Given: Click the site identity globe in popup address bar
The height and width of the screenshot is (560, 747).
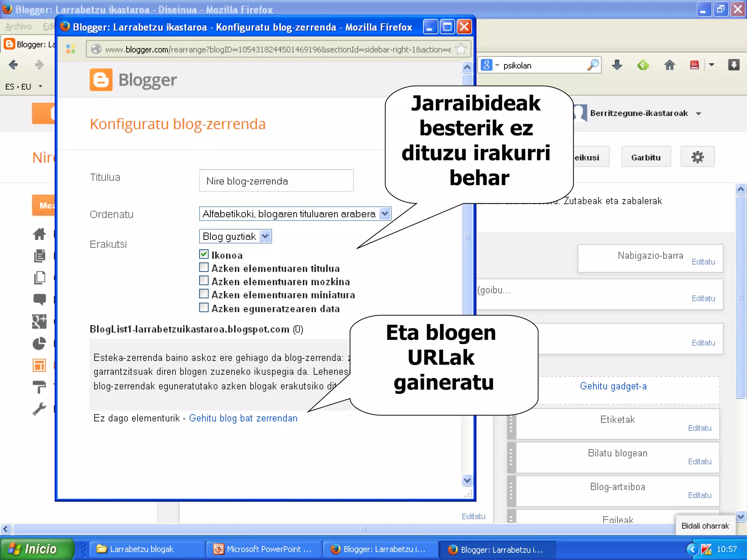Looking at the screenshot, I should click(x=96, y=49).
